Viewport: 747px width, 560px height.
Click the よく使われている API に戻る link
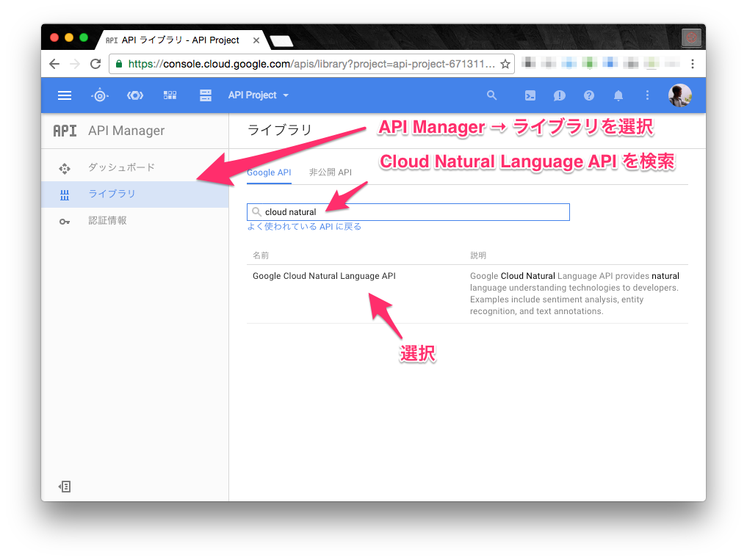click(304, 227)
